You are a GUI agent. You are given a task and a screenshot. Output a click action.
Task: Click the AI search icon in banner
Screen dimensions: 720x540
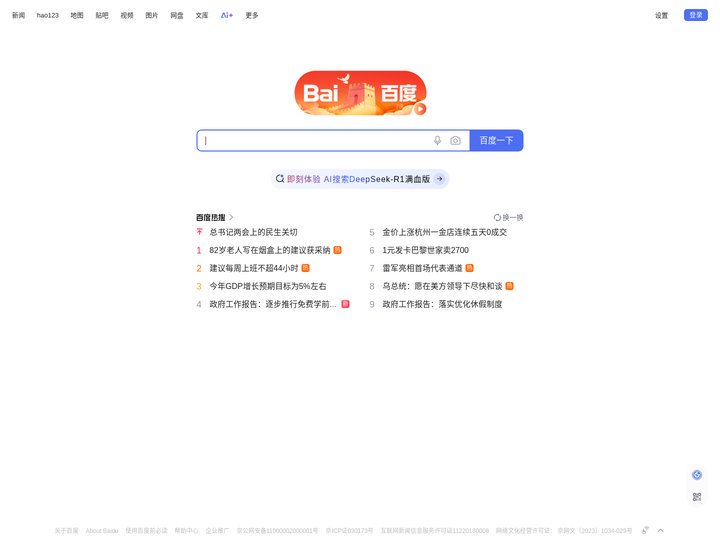click(x=280, y=179)
